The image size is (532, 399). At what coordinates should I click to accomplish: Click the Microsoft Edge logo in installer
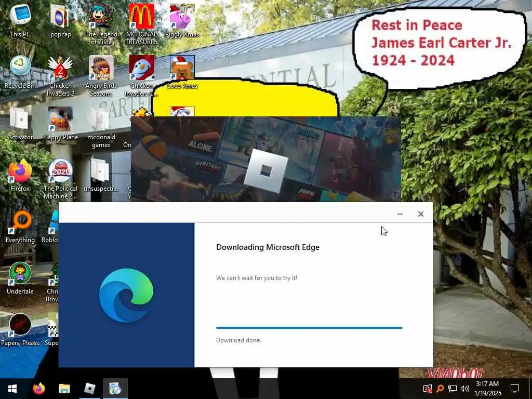[x=126, y=295]
